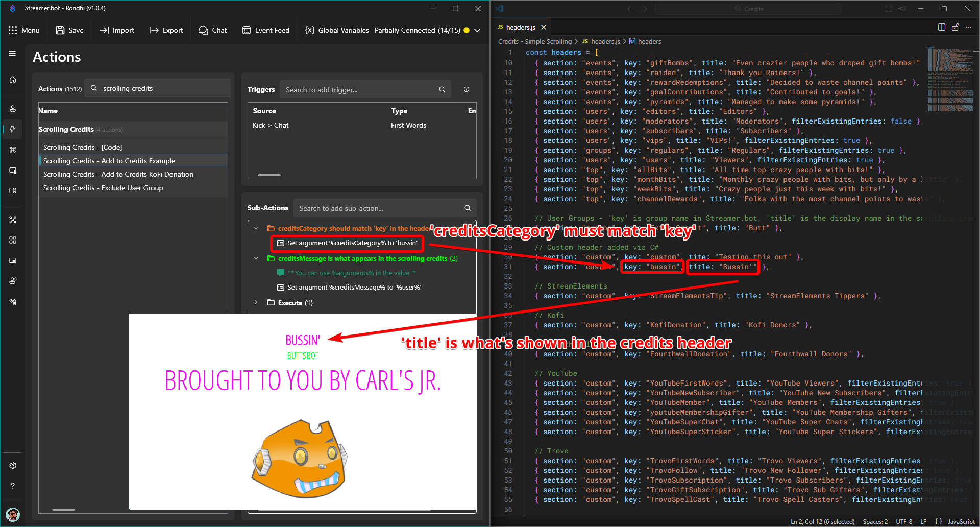Screen dimensions: 980x527
Task: Expand the Execute (1) sub-action group
Action: click(x=256, y=303)
